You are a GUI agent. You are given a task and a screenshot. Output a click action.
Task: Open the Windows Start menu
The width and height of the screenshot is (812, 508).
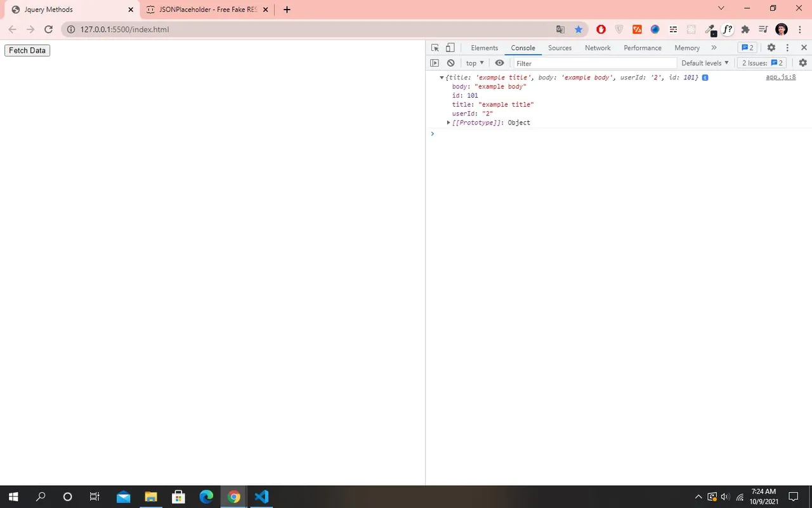point(13,497)
